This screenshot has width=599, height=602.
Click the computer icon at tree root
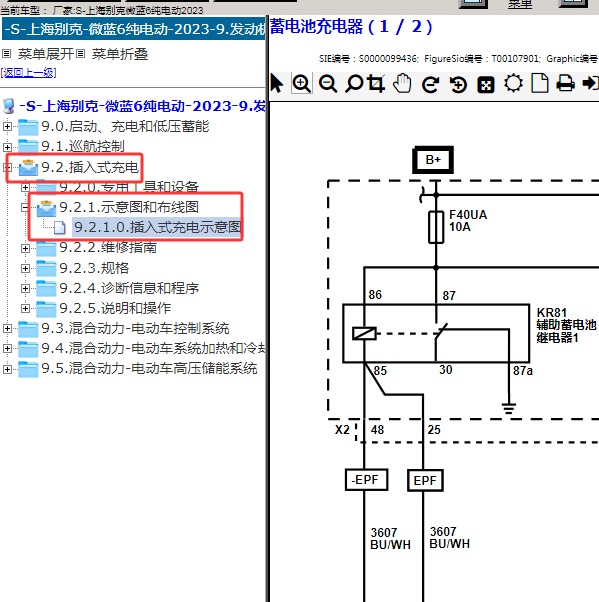click(x=9, y=106)
